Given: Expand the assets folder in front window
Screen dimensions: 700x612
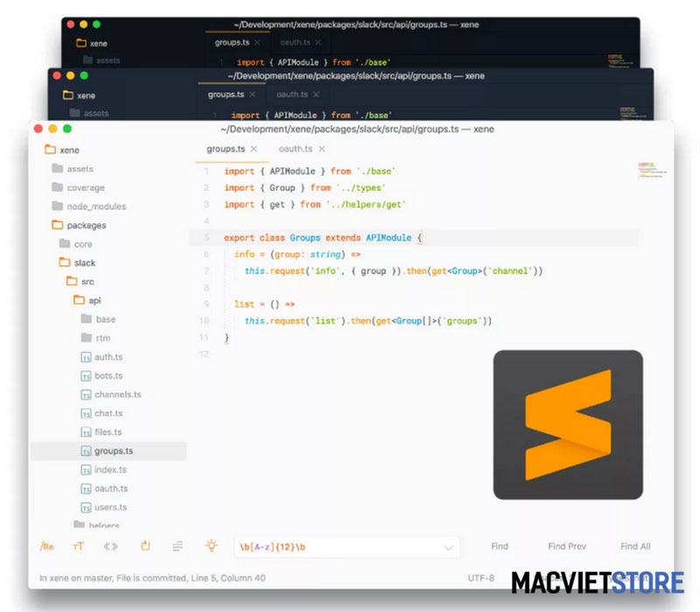Looking at the screenshot, I should [73, 168].
